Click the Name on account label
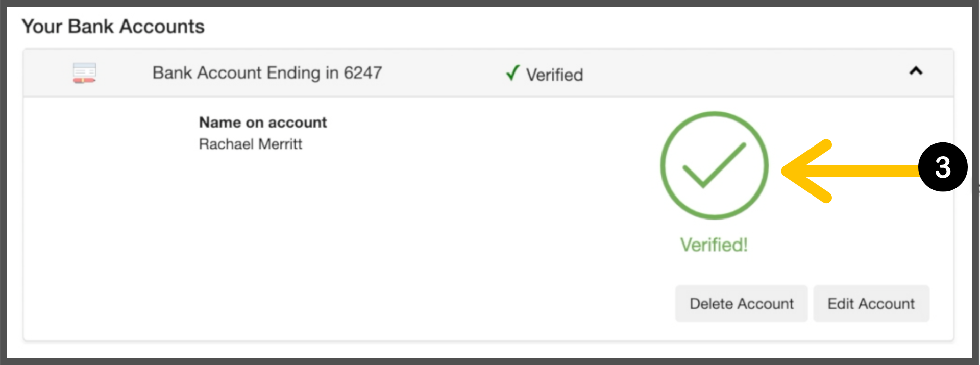The image size is (980, 365). pyautogui.click(x=263, y=123)
